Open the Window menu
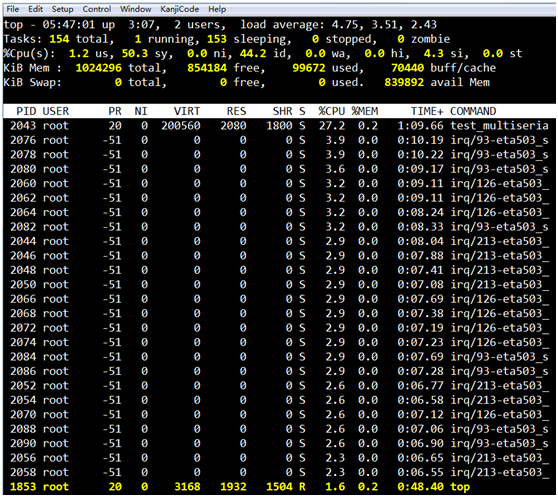The image size is (558, 497). tap(136, 9)
